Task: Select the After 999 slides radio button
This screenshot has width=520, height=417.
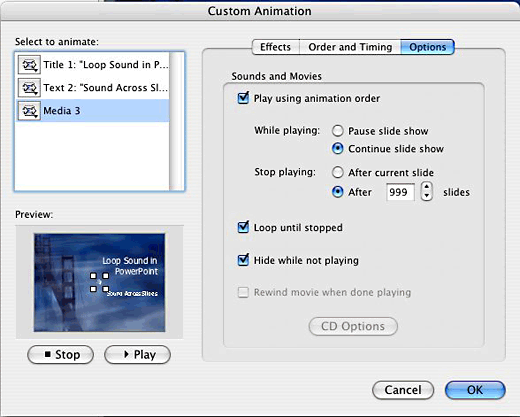Action: 337,192
